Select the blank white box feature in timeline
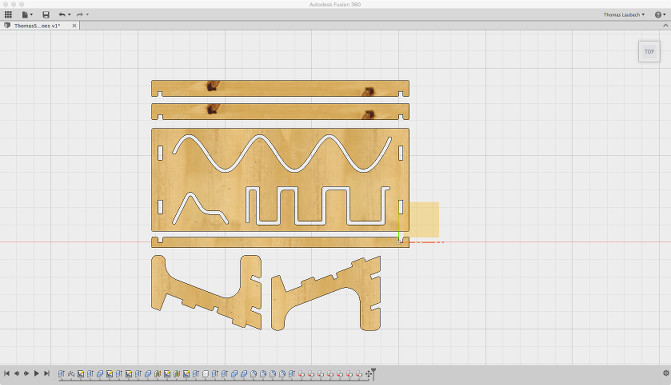The width and height of the screenshot is (671, 385). pyautogui.click(x=205, y=374)
